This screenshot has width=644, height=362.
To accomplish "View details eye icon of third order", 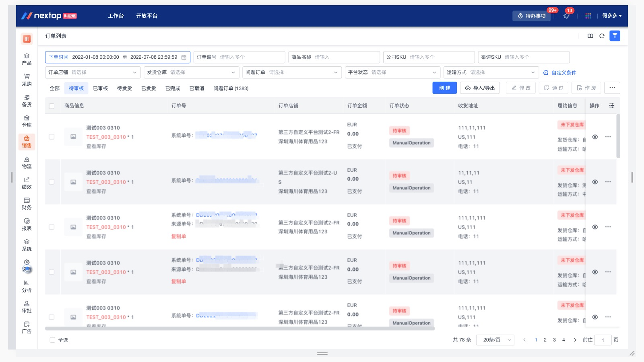I will click(x=595, y=227).
